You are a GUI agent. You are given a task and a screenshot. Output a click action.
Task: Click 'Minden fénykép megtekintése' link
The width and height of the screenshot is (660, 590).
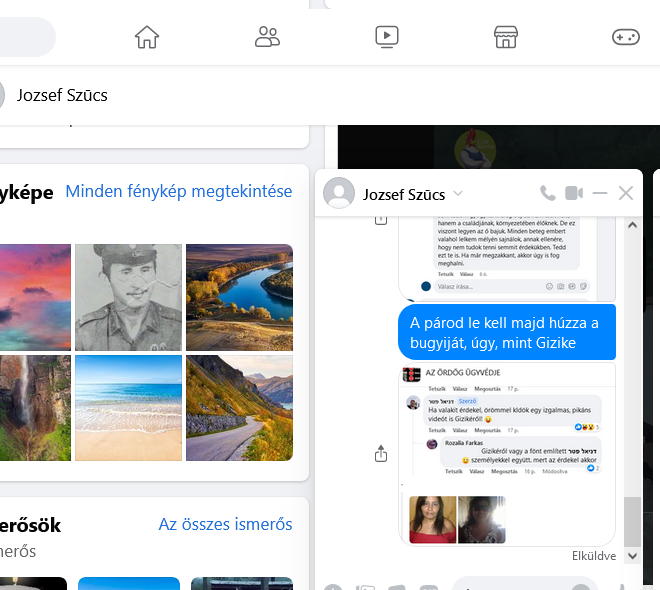point(179,191)
